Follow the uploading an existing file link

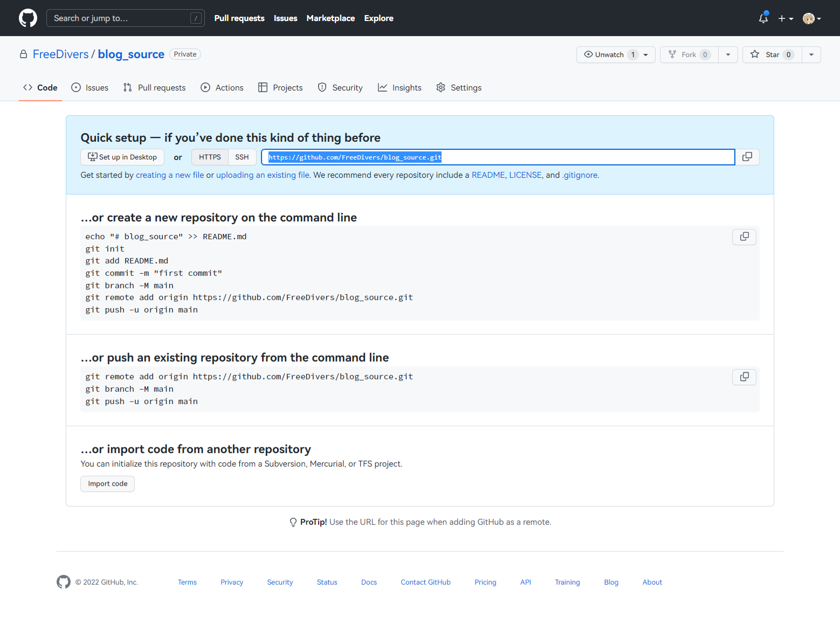pyautogui.click(x=263, y=175)
